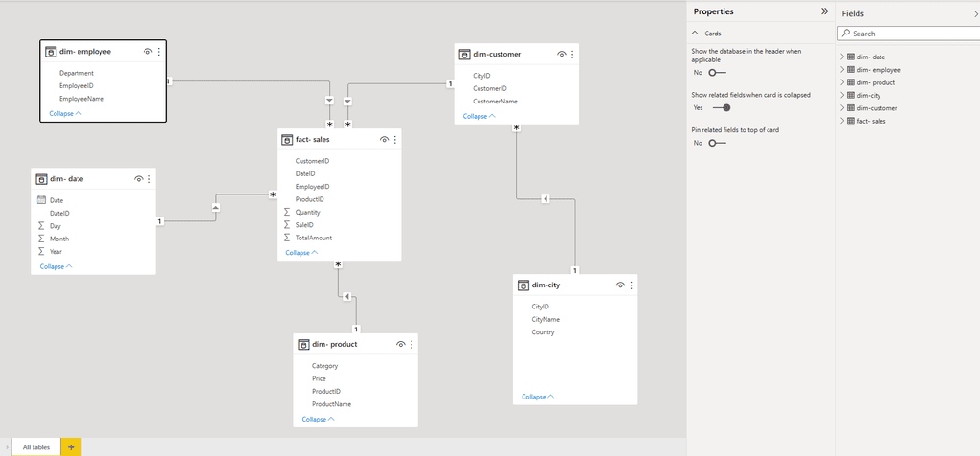980x456 pixels.
Task: Select the customer-to-sales relationship direction arrow
Action: coord(348,101)
